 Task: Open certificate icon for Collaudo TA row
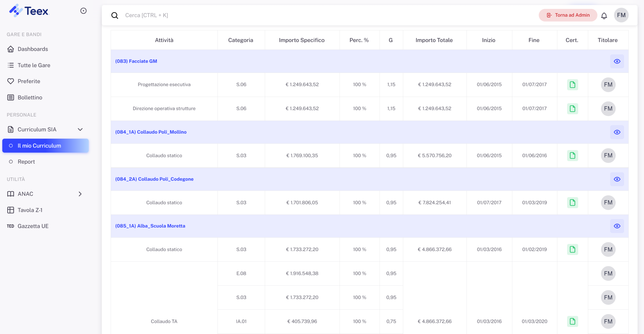(572, 321)
